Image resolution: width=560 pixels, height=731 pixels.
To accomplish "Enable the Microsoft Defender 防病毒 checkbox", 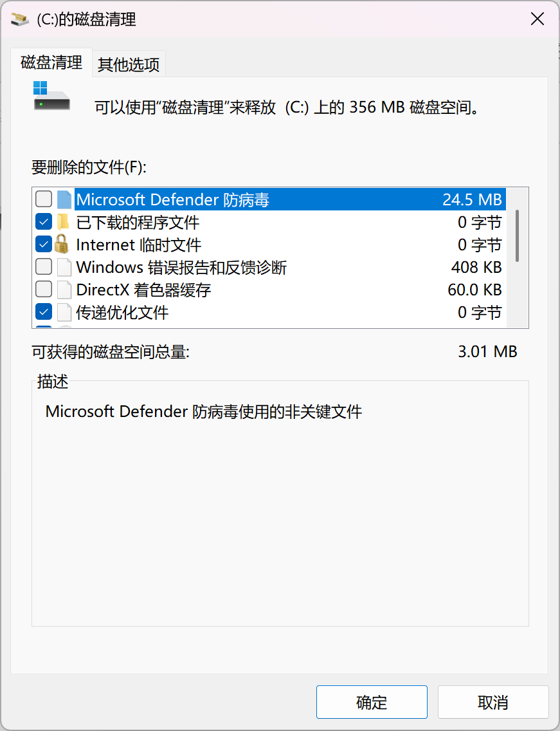I will (43, 199).
